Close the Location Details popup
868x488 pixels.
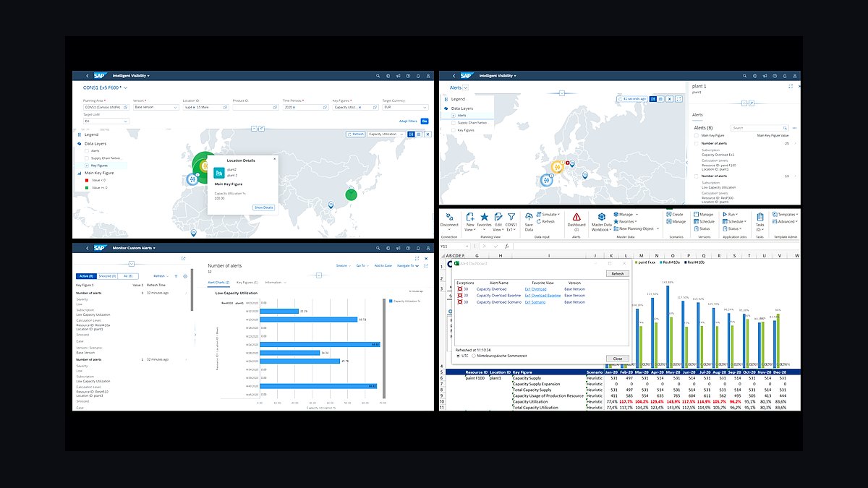pyautogui.click(x=274, y=159)
